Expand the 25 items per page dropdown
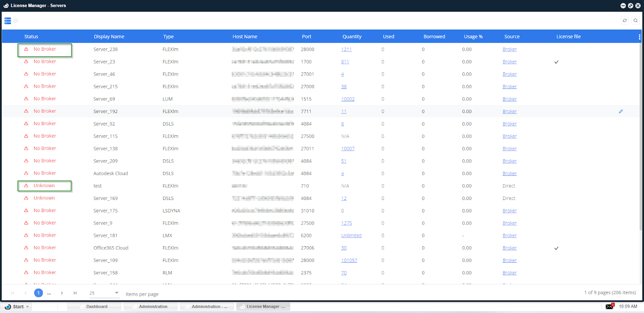Image resolution: width=644 pixels, height=313 pixels. [x=116, y=293]
